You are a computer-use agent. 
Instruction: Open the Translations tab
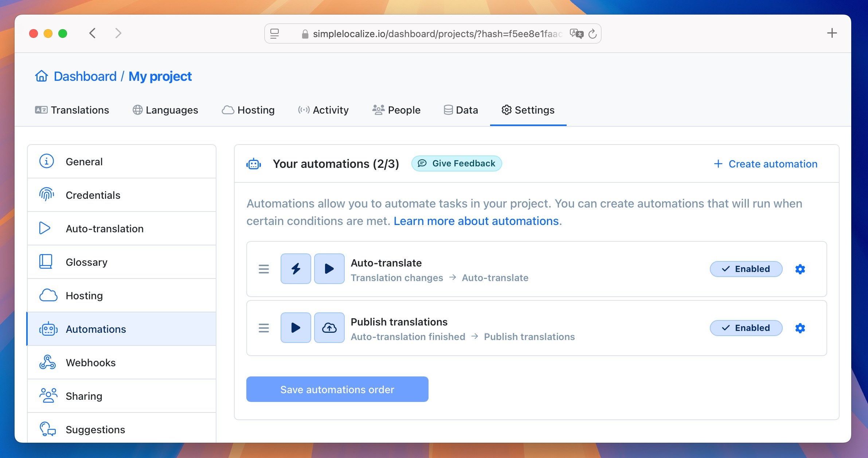coord(72,110)
